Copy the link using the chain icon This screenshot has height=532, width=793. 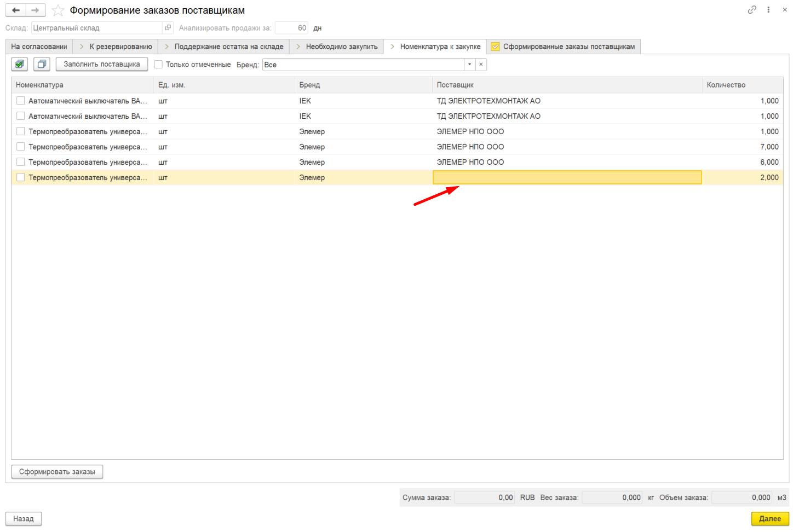coord(752,10)
